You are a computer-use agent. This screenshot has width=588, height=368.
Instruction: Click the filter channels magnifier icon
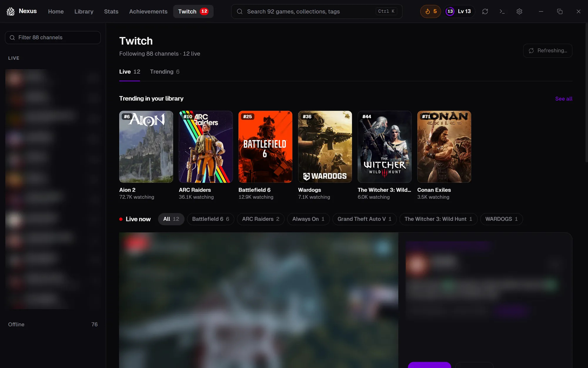click(x=12, y=38)
